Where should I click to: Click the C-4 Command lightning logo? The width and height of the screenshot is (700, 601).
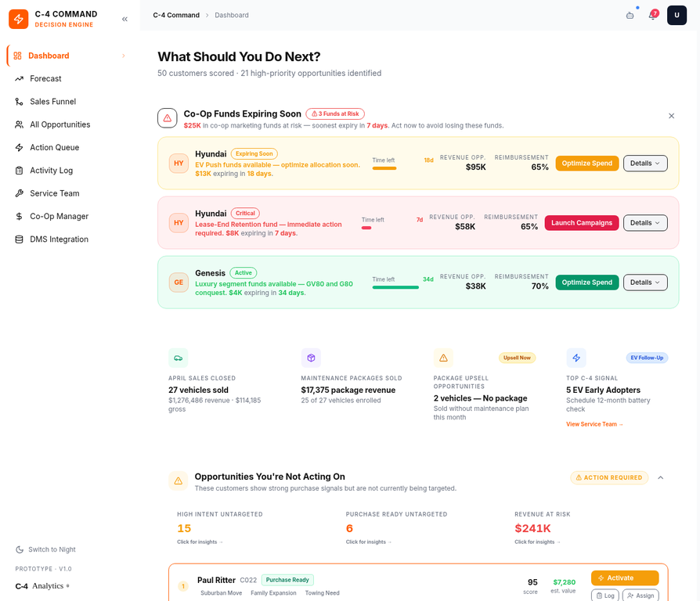[18, 20]
